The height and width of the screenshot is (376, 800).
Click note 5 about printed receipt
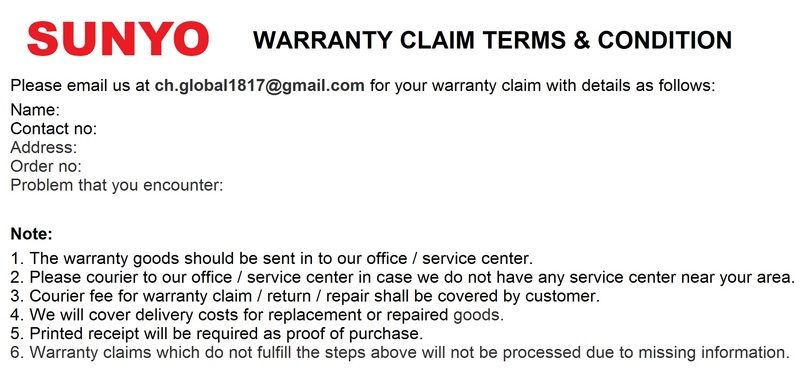click(217, 334)
